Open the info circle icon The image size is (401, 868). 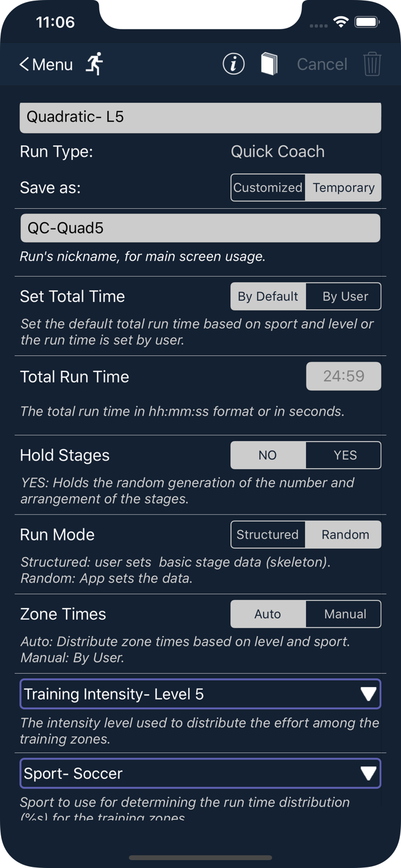[234, 64]
